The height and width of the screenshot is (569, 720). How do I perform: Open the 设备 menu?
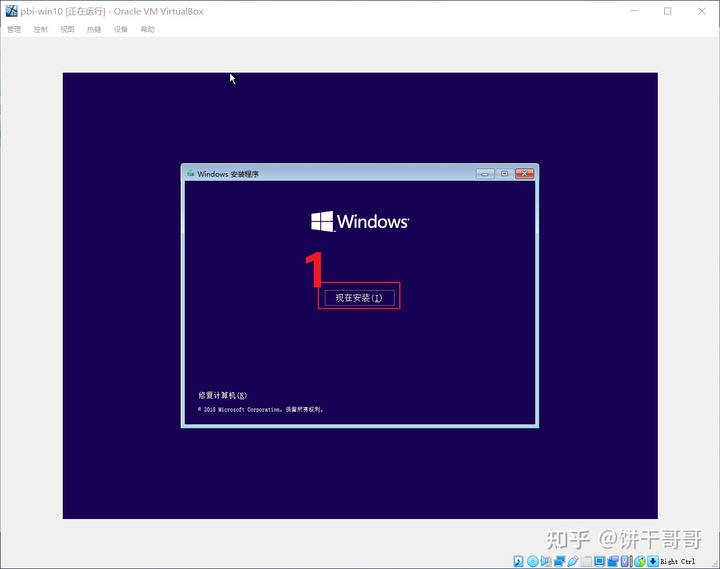(121, 29)
